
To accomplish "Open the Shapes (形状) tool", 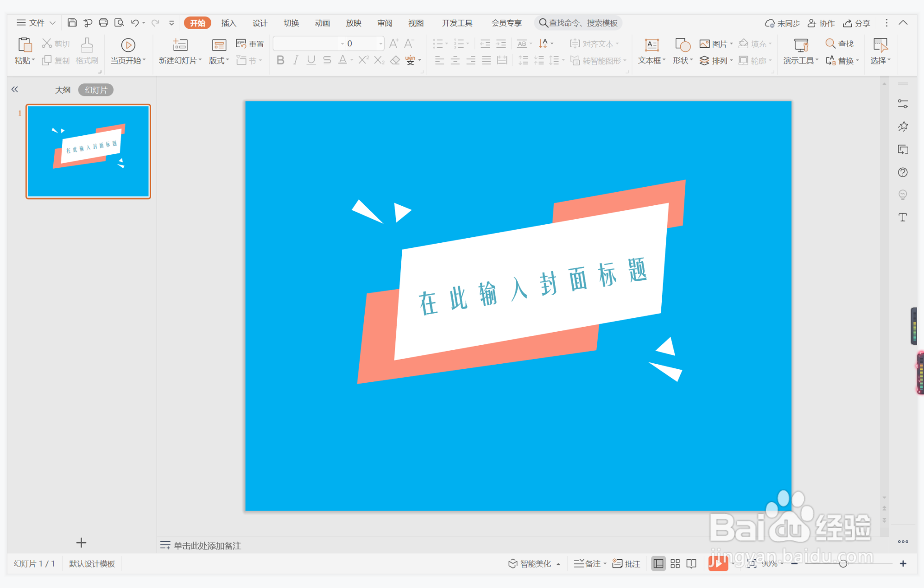I will coord(680,51).
